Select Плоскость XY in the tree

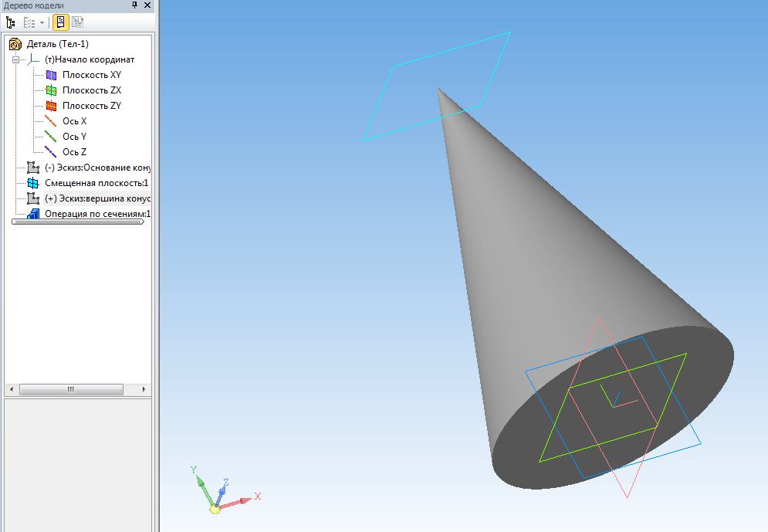click(x=92, y=75)
